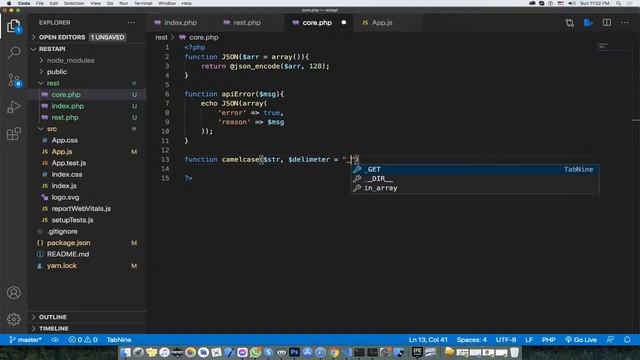Image resolution: width=640 pixels, height=360 pixels.
Task: Open the Selection menu
Action: point(74,3)
